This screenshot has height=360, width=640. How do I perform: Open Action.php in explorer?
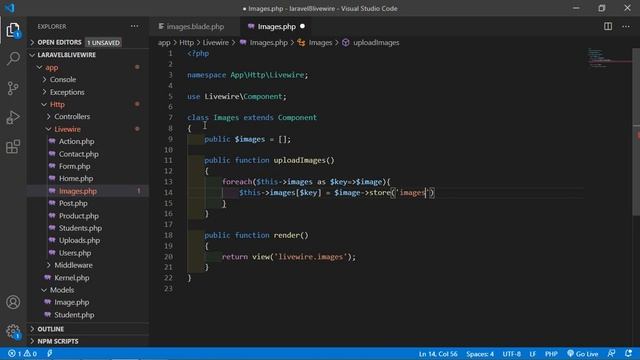[x=88, y=142]
